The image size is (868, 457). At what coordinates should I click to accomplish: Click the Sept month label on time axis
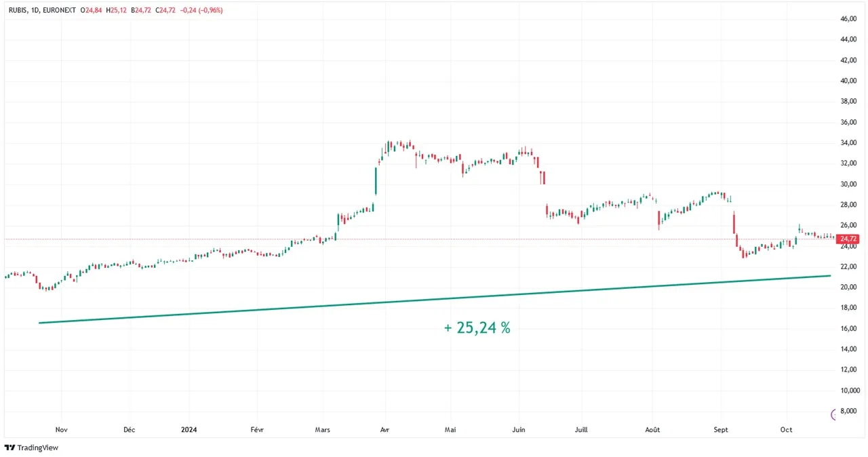coord(720,429)
